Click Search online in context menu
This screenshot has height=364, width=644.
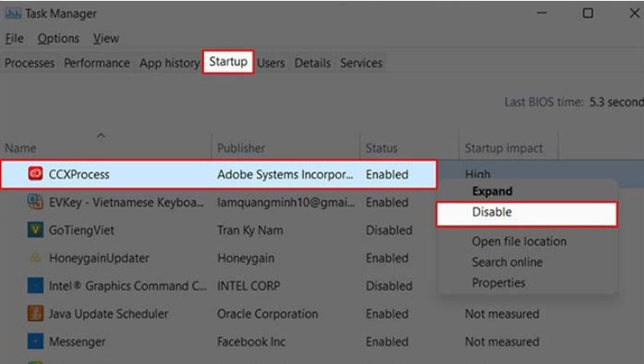tap(507, 262)
